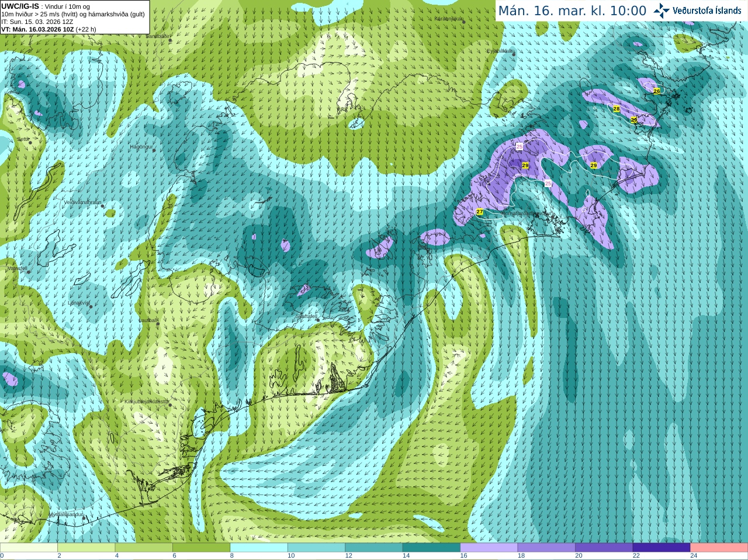
Task: Click the yellow 26 max gust marker
Action: pyautogui.click(x=657, y=91)
